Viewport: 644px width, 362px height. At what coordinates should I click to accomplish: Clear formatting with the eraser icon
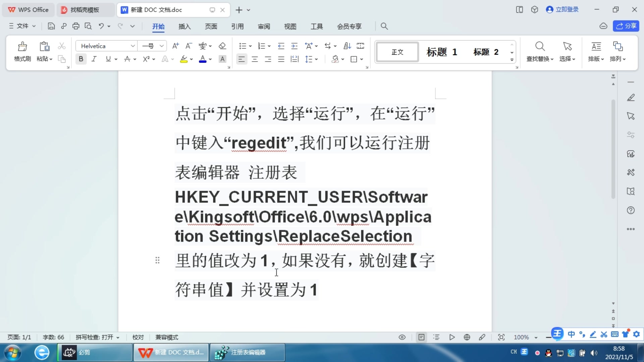pyautogui.click(x=222, y=46)
